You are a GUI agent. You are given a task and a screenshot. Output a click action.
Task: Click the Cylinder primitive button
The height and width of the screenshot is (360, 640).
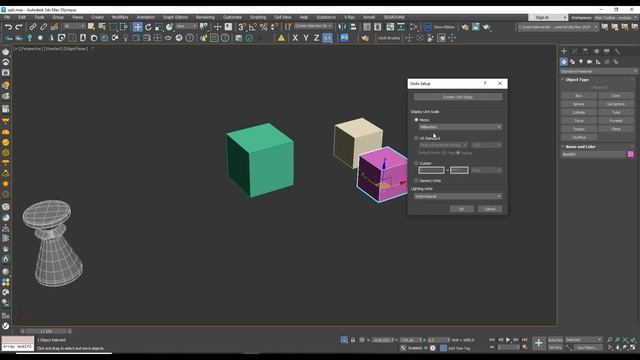click(578, 112)
